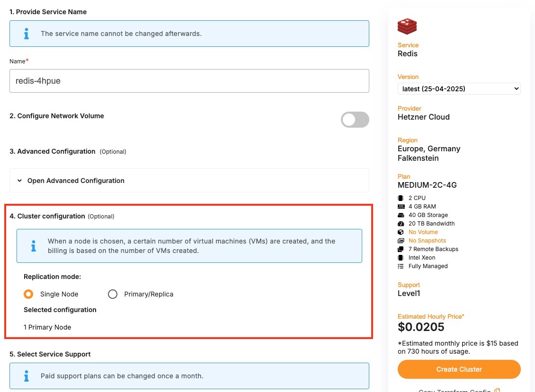Click the CPU chip icon beside 2 CPU

(401, 198)
